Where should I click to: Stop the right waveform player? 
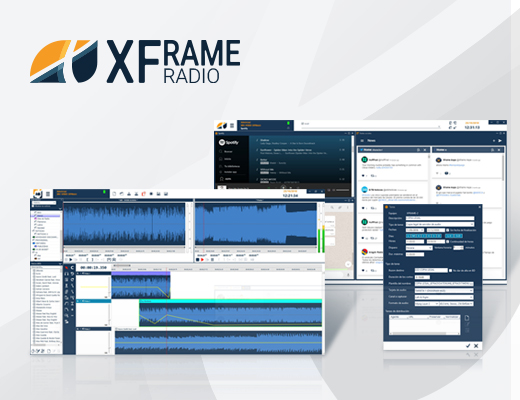[198, 259]
